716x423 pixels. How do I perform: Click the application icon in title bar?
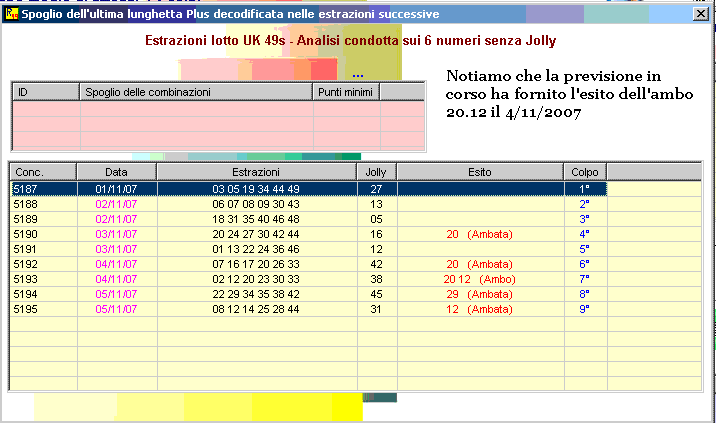11,14
